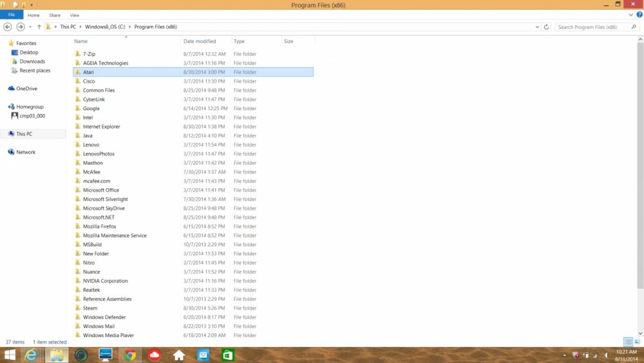Open Help with the question mark icon
Screen dimensions: 644x363
pos(639,15)
